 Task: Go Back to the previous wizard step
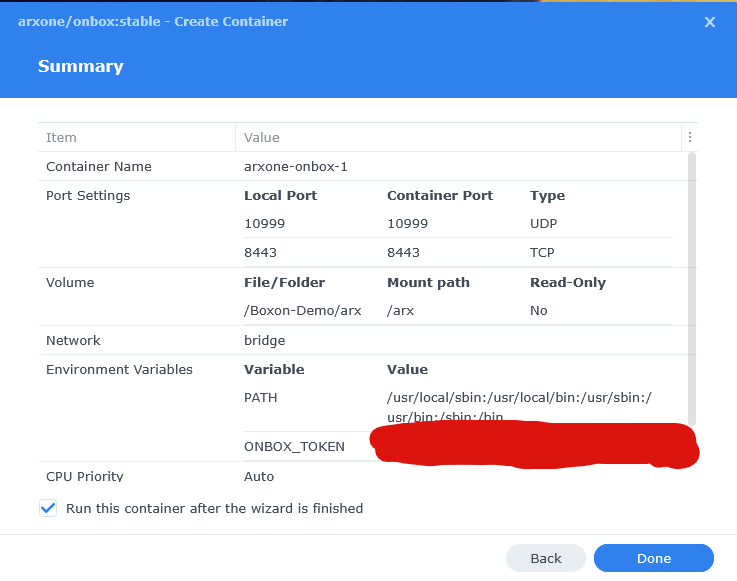pos(545,558)
